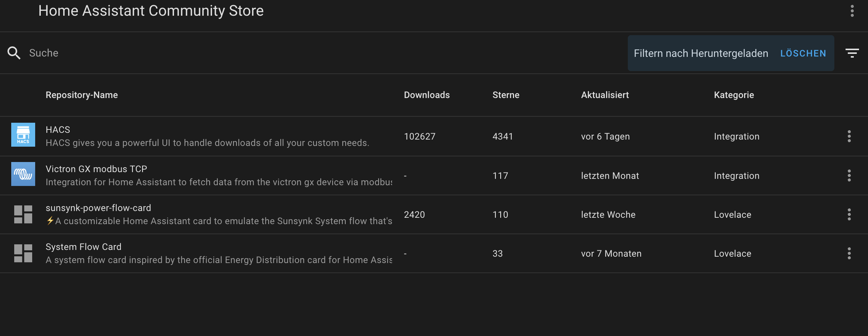The image size is (868, 336).
Task: Click the System Flow Card dashboard icon
Action: 23,253
